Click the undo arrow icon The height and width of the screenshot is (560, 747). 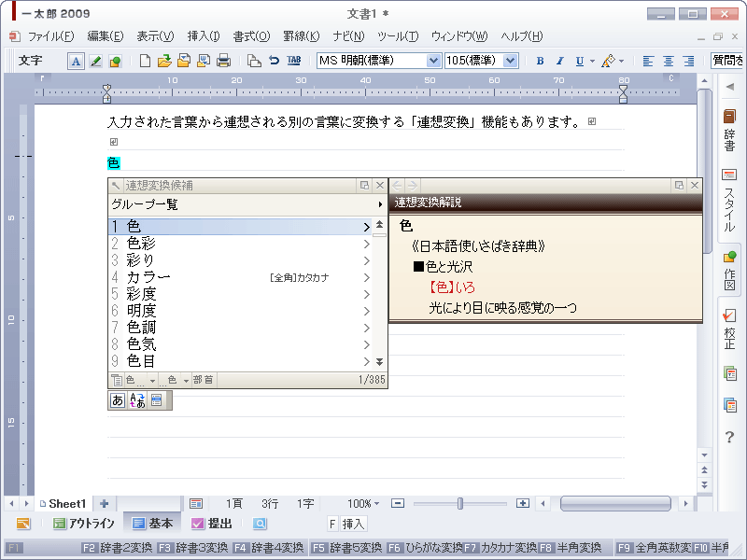[x=275, y=61]
